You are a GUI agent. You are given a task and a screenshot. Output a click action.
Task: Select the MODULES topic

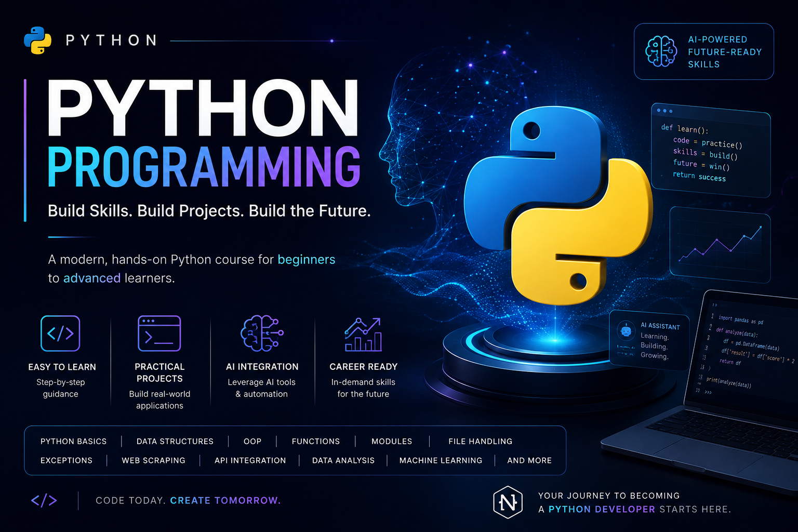(392, 442)
